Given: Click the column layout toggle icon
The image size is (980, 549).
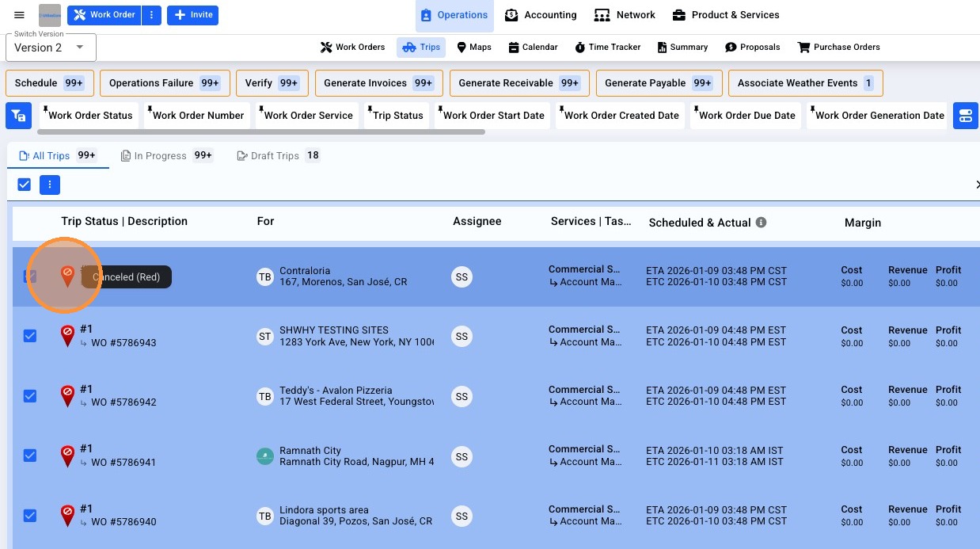Looking at the screenshot, I should (x=965, y=116).
